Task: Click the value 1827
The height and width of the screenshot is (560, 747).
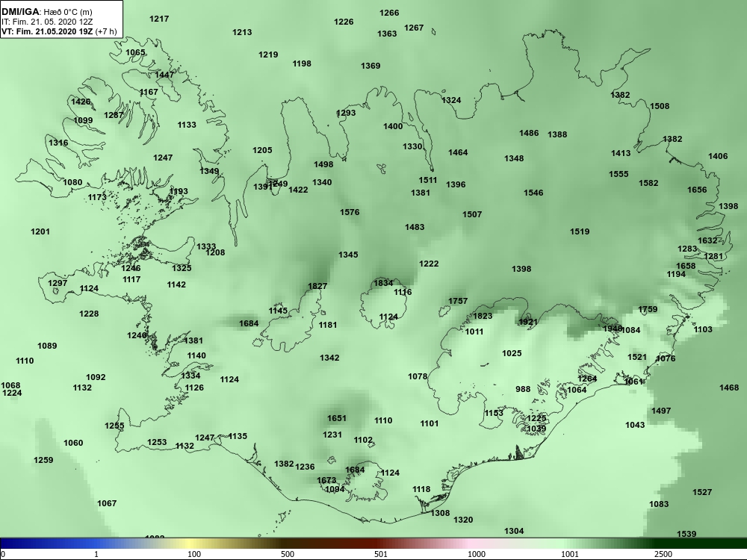Action: pos(317,286)
